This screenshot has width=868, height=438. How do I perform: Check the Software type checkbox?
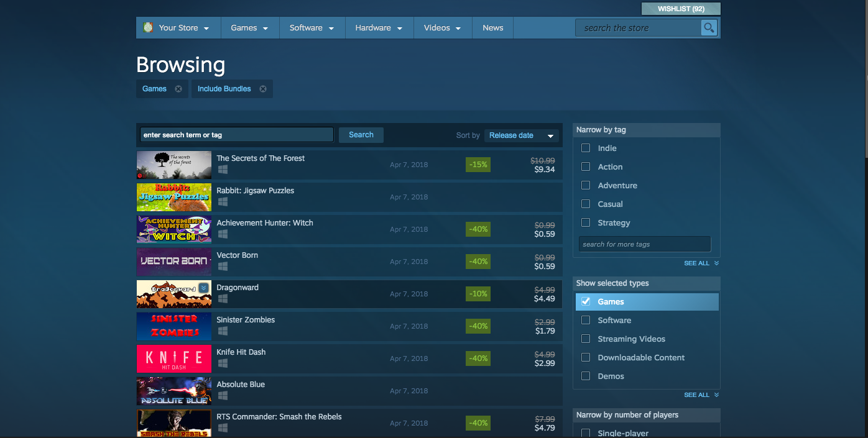[x=585, y=320]
